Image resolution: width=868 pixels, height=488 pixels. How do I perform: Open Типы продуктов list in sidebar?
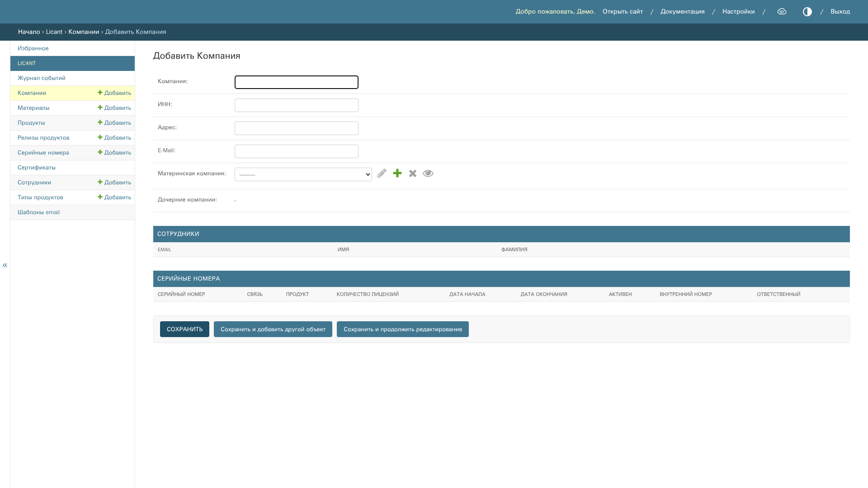click(40, 197)
